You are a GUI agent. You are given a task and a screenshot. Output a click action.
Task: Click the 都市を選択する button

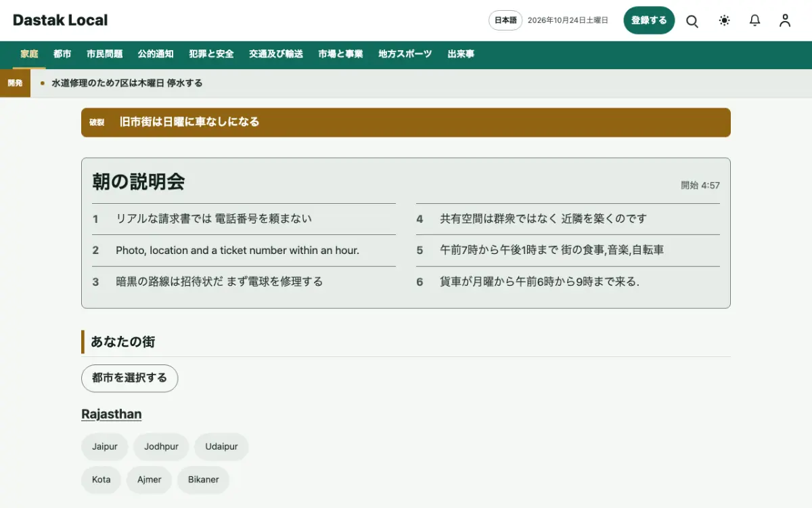click(x=129, y=378)
